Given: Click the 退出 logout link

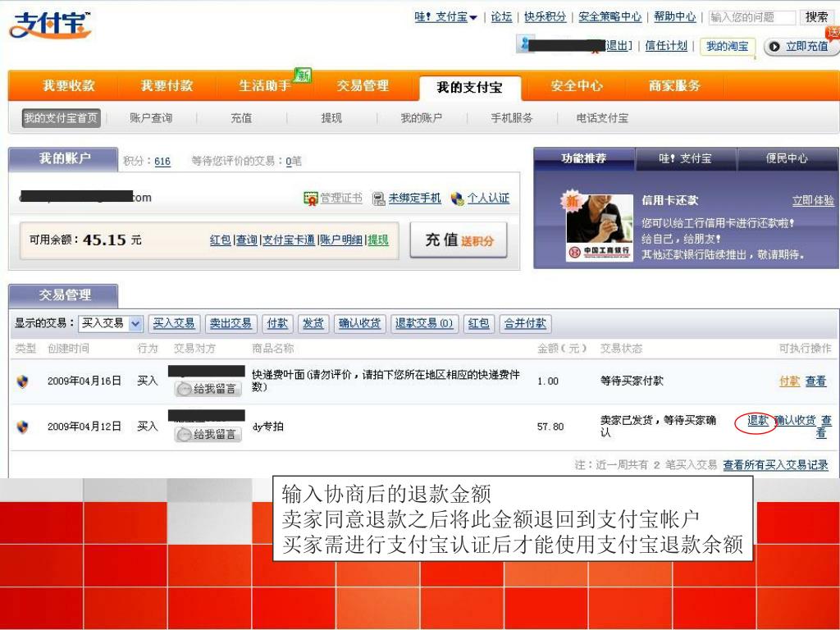Looking at the screenshot, I should click(x=619, y=46).
